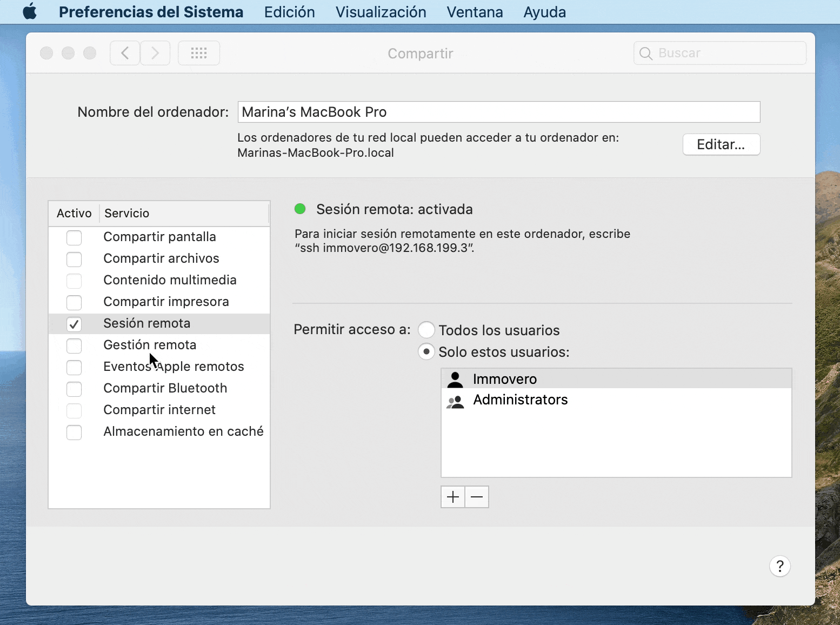Click the Sesión remota: activada status text
This screenshot has width=840, height=625.
(x=395, y=209)
